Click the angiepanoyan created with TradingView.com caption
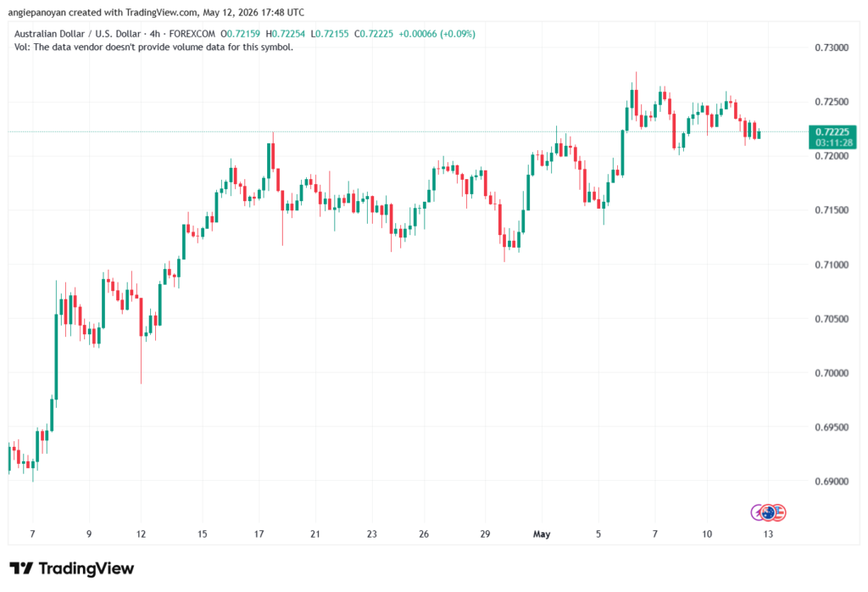 (x=156, y=12)
